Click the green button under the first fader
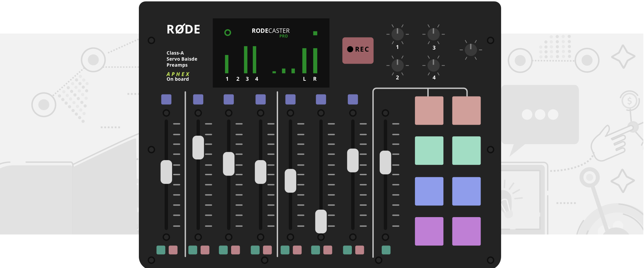Screen dimensions: 644x268 tap(161, 250)
